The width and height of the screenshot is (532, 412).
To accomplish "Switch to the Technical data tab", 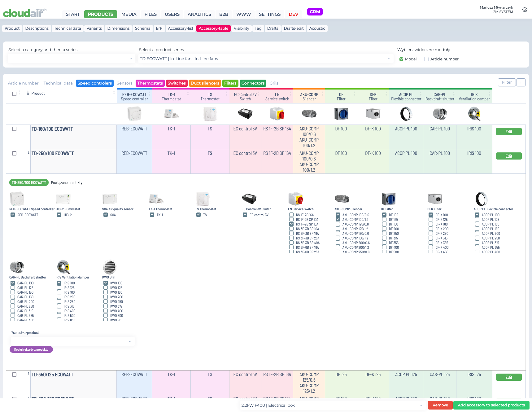I will tap(68, 28).
